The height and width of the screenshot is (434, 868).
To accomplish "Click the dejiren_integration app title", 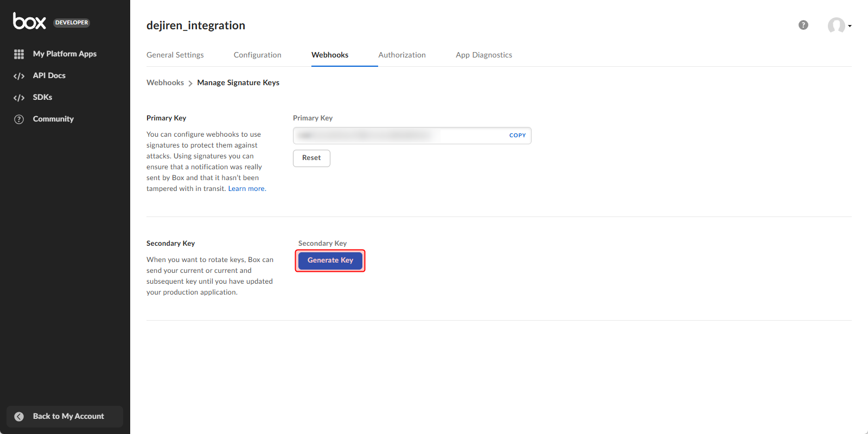I will click(196, 25).
